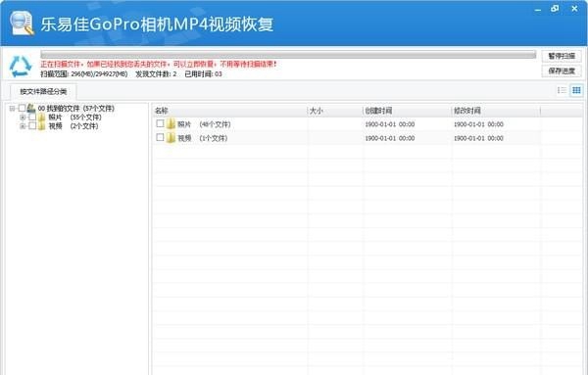Click 视频 row modified time 1900-01-01 00:00
Image resolution: width=588 pixels, height=375 pixels.
pyautogui.click(x=478, y=138)
